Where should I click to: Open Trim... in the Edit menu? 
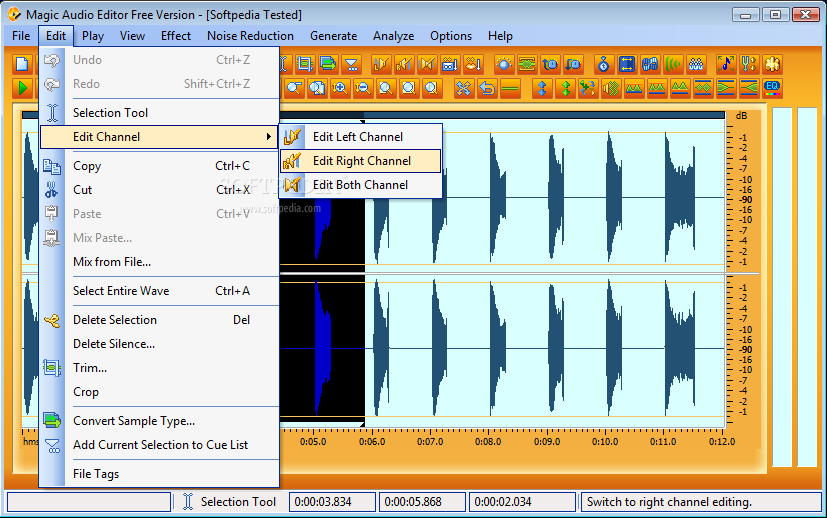[x=159, y=368]
